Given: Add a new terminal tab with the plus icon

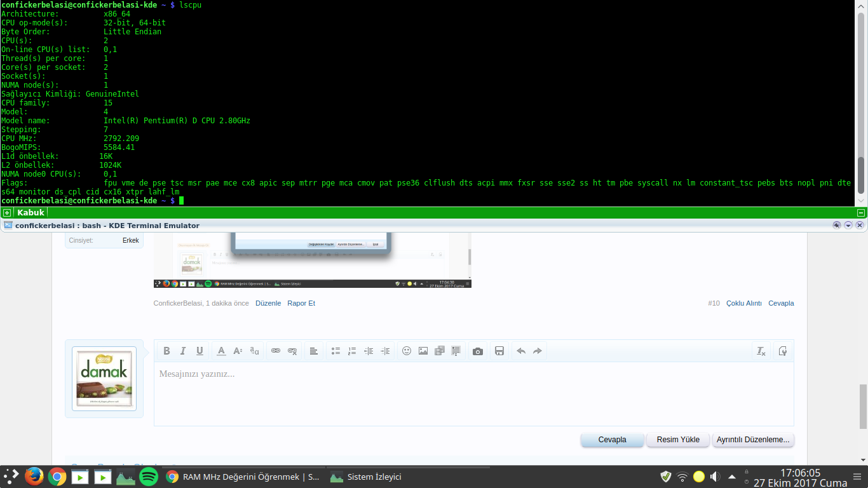Looking at the screenshot, I should (6, 213).
